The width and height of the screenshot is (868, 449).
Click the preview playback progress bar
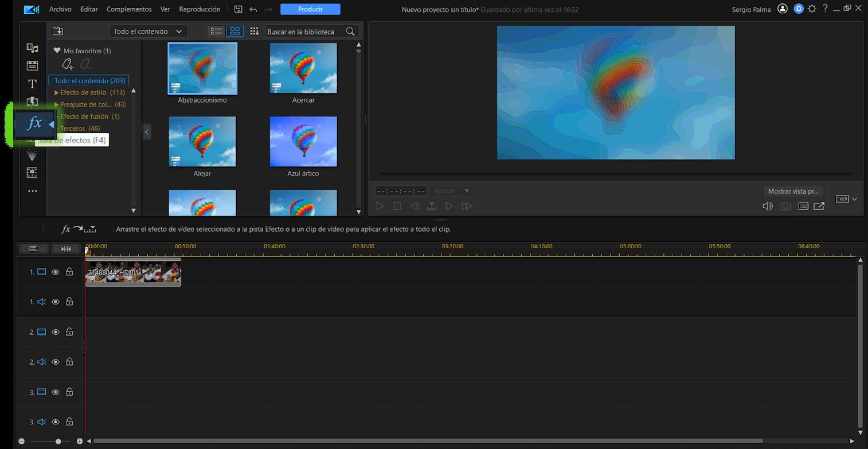(616, 173)
